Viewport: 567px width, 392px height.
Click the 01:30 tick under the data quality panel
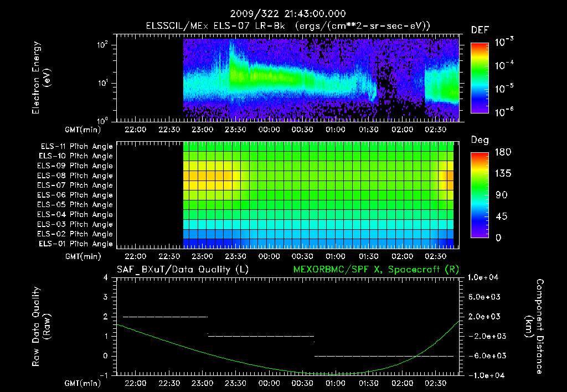[x=368, y=383]
